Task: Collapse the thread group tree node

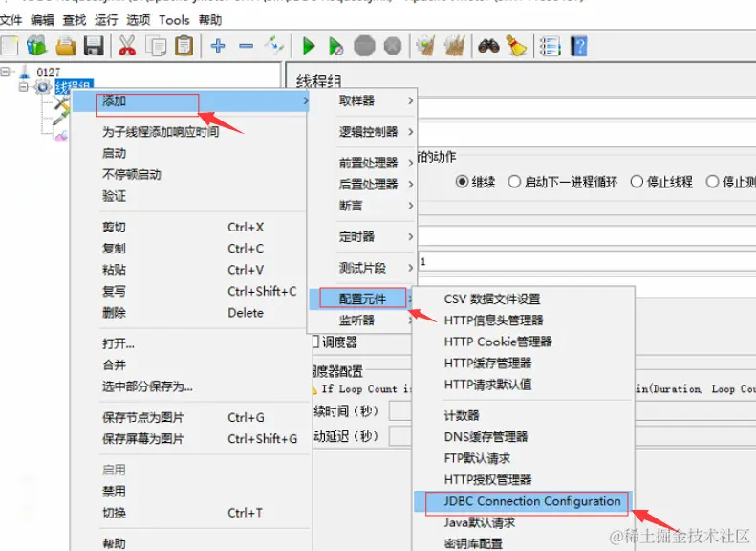Action: pyautogui.click(x=24, y=87)
